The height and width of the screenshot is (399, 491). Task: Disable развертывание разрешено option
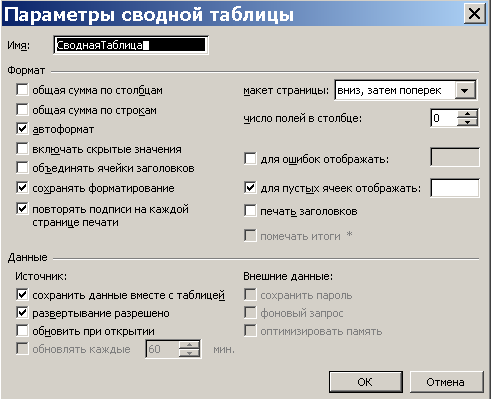point(22,313)
